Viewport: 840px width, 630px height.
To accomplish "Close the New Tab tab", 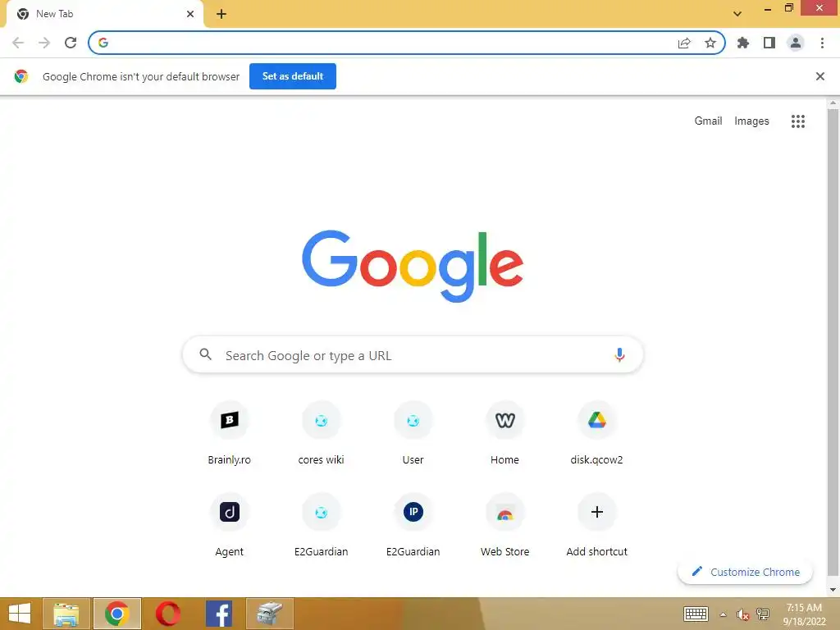I will pyautogui.click(x=190, y=14).
